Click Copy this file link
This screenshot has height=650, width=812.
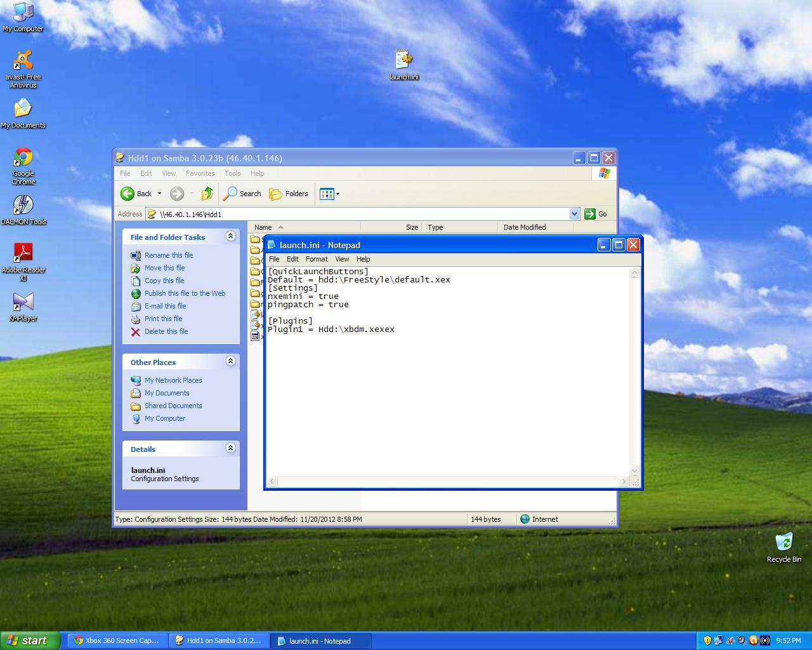(164, 281)
